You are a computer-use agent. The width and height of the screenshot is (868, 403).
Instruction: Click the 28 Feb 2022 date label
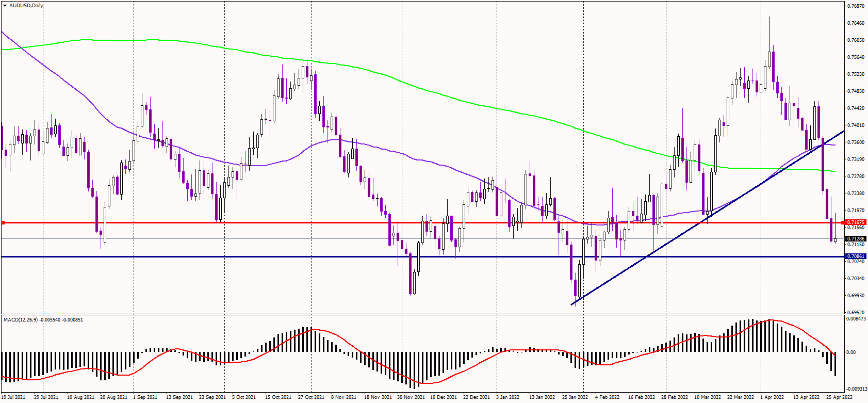(x=675, y=397)
